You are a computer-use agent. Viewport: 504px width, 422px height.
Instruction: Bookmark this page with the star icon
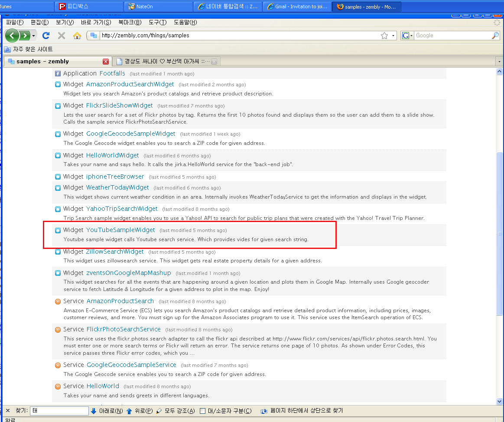[x=384, y=36]
